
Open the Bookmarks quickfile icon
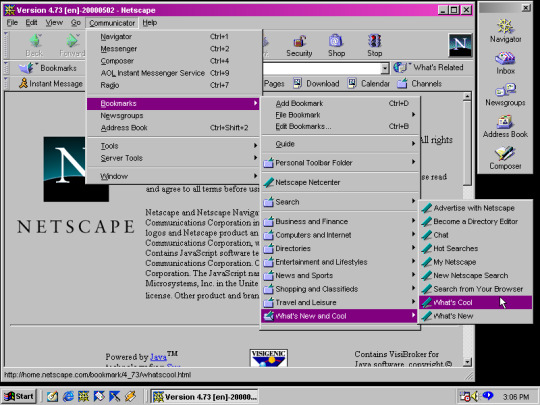coord(27,68)
